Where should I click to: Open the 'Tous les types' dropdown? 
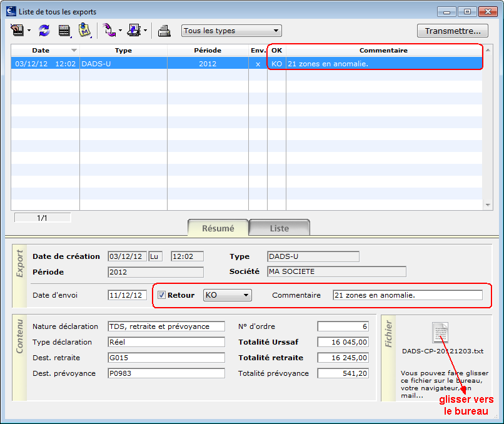pos(231,31)
